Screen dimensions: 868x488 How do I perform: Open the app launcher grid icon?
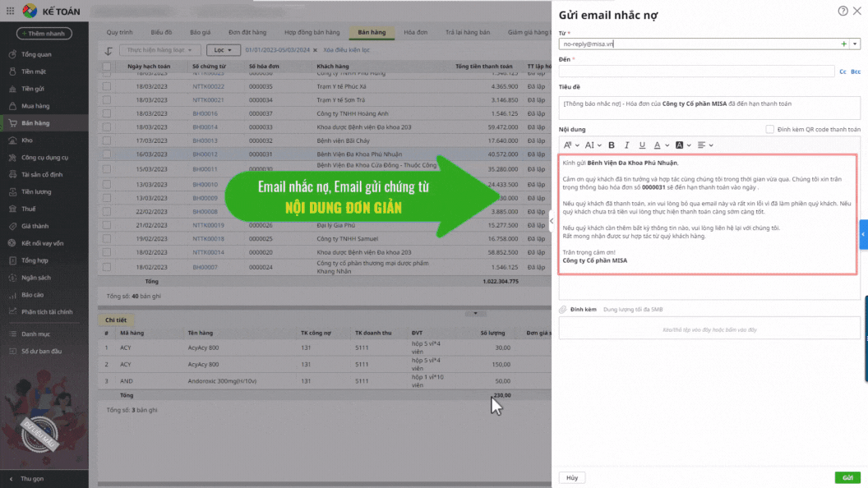(x=8, y=11)
